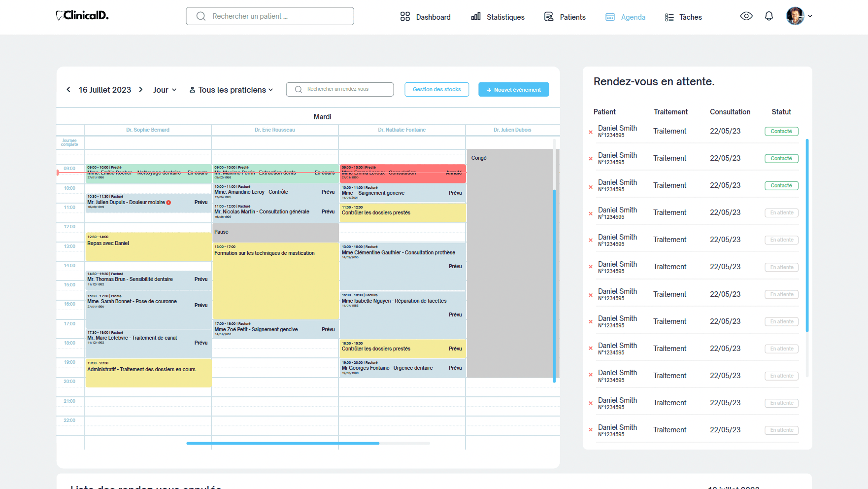Screen dimensions: 868x489
Task: Open the Patients menu item
Action: point(565,17)
